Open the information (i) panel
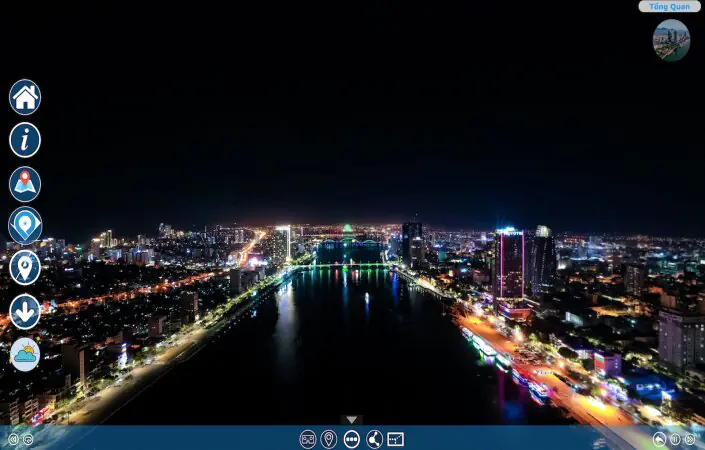 25,140
